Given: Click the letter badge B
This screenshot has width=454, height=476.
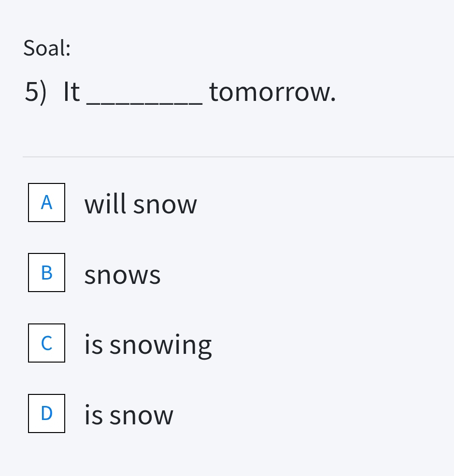Looking at the screenshot, I should tap(46, 273).
